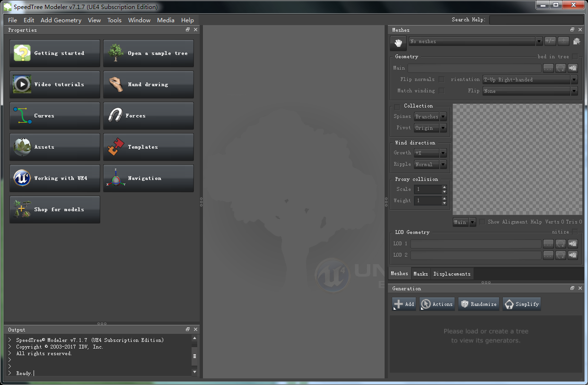
Task: Open the Spines Branches dropdown
Action: coord(430,116)
